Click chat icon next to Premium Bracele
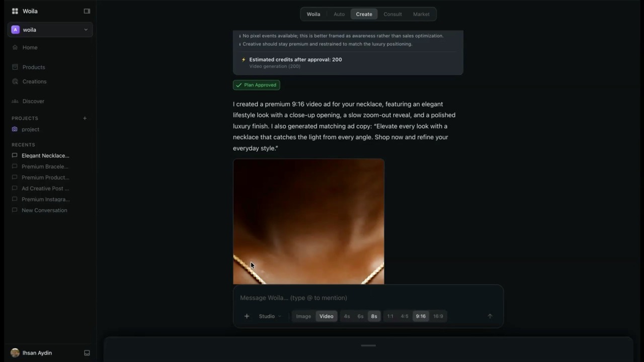644x362 pixels. 15,166
